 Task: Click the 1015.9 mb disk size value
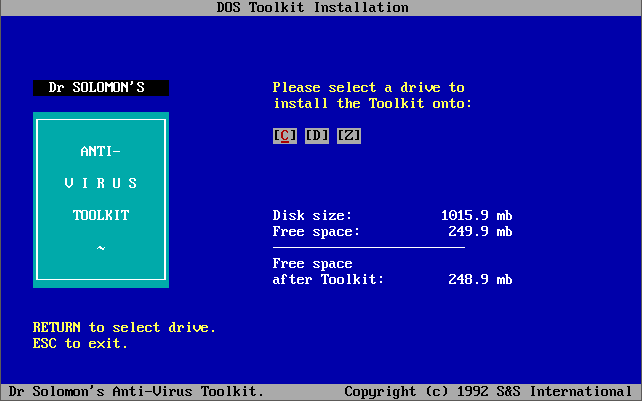[476, 216]
